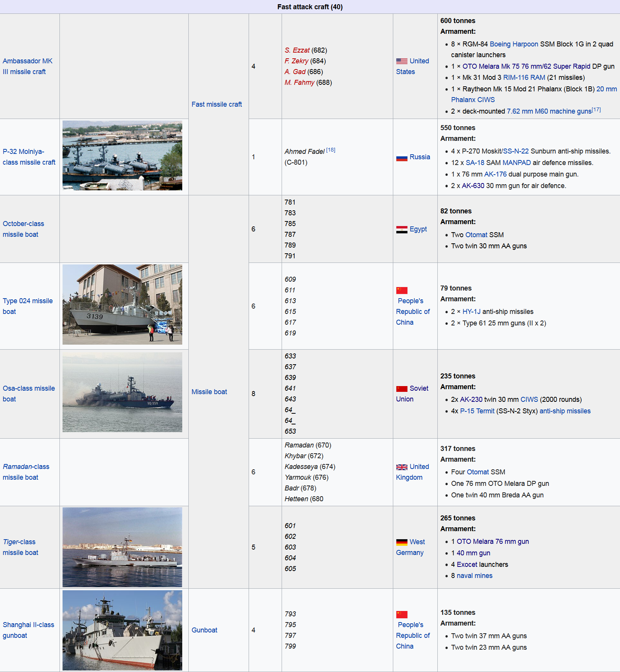
Task: Click the Russia country link text
Action: pos(420,157)
